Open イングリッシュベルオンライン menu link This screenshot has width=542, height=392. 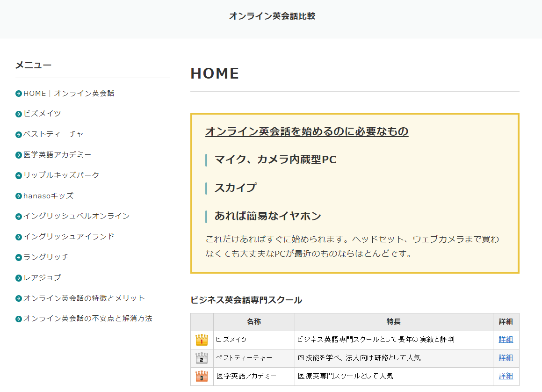[x=76, y=216]
